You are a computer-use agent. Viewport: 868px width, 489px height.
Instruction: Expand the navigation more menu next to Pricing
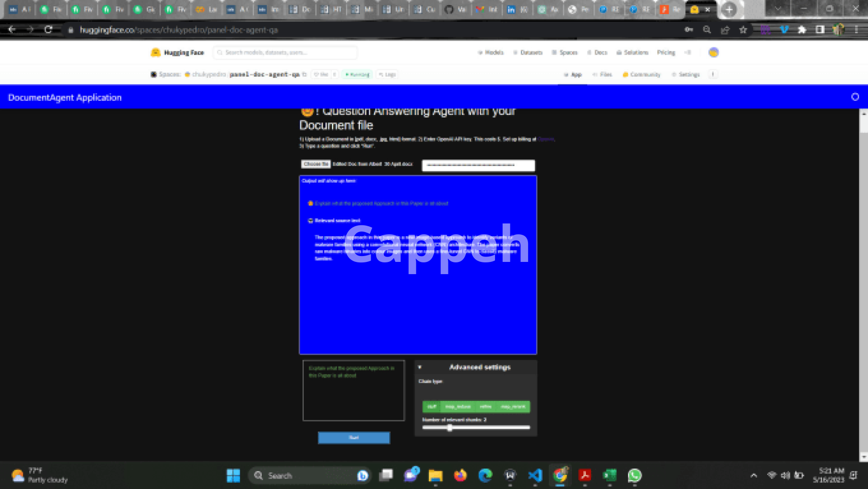tap(688, 52)
